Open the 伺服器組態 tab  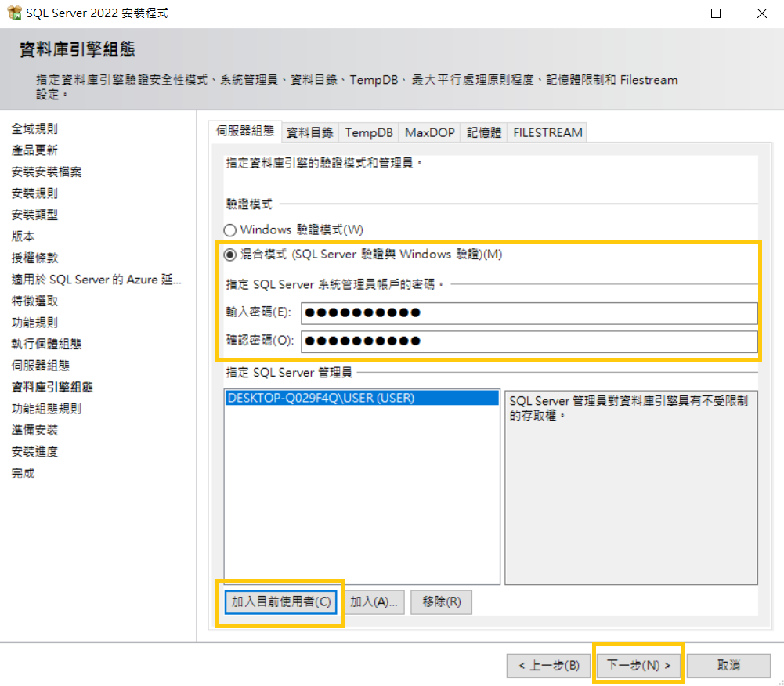point(245,132)
